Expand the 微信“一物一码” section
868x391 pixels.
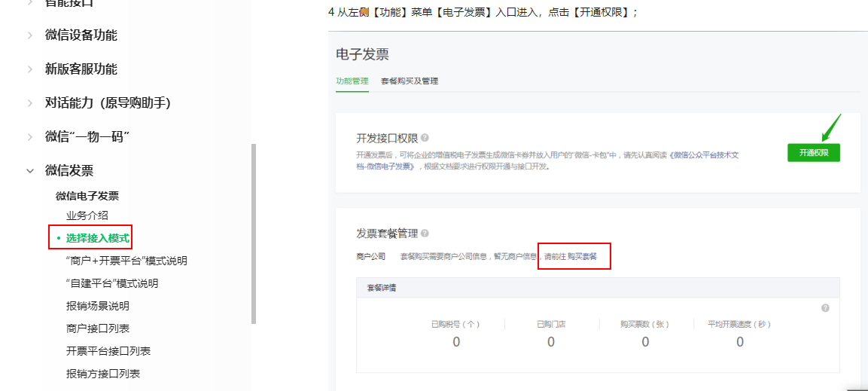click(30, 137)
